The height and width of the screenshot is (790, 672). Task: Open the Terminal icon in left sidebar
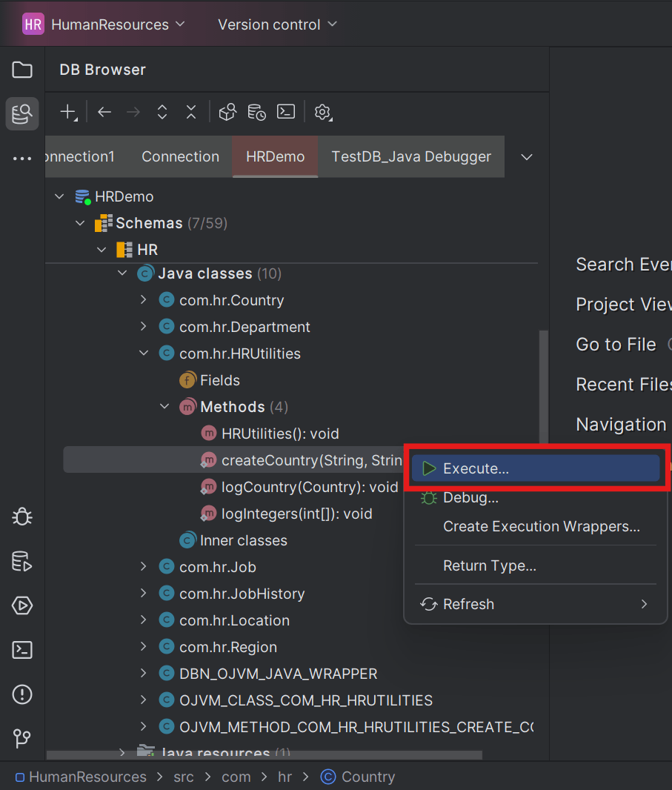[21, 650]
